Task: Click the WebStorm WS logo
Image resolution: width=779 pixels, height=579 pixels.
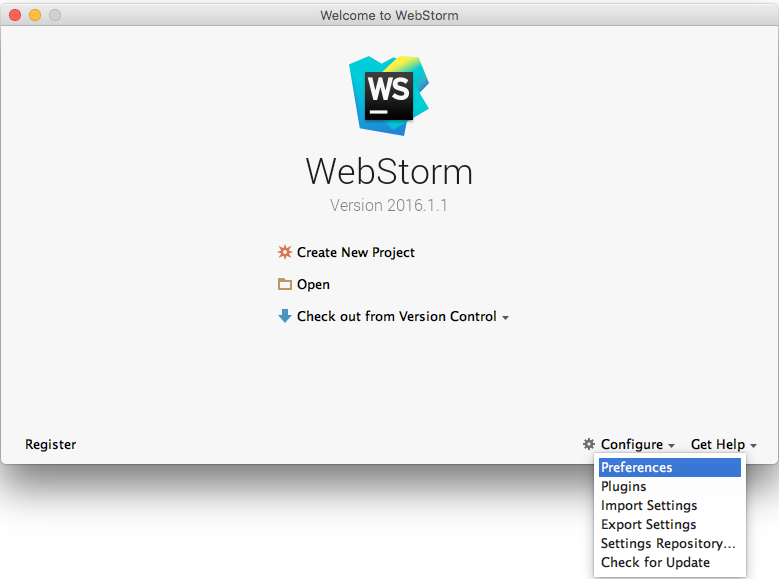Action: [389, 96]
